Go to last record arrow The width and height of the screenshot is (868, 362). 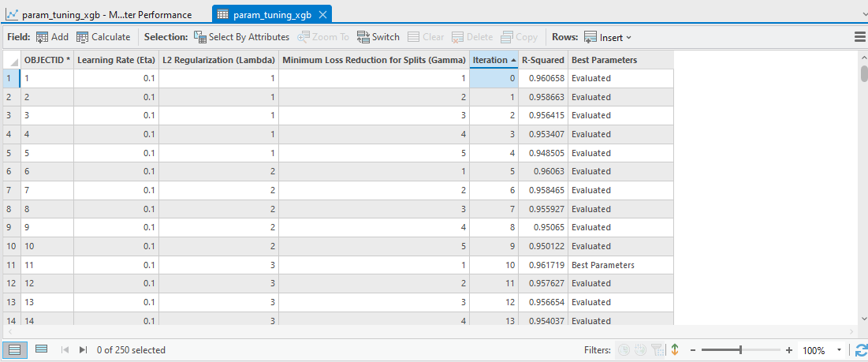click(x=83, y=349)
